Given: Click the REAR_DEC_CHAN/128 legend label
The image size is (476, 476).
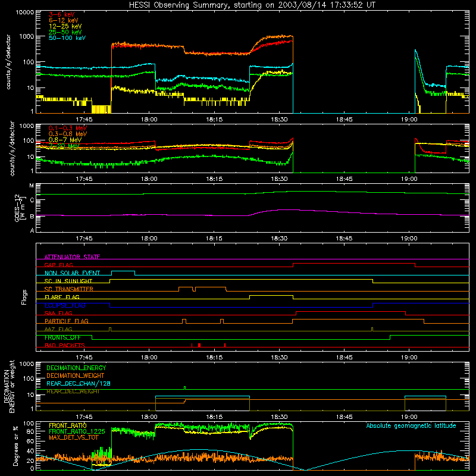Looking at the screenshot, I should click(79, 383).
